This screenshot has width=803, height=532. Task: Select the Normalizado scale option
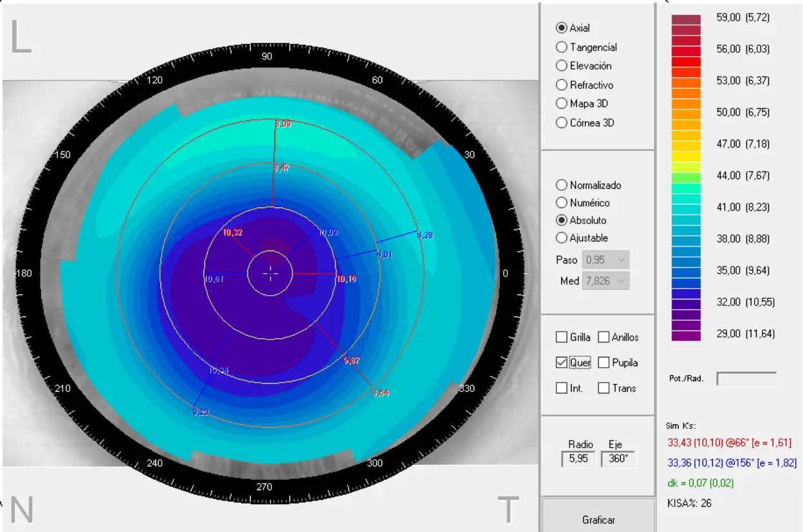(x=561, y=185)
